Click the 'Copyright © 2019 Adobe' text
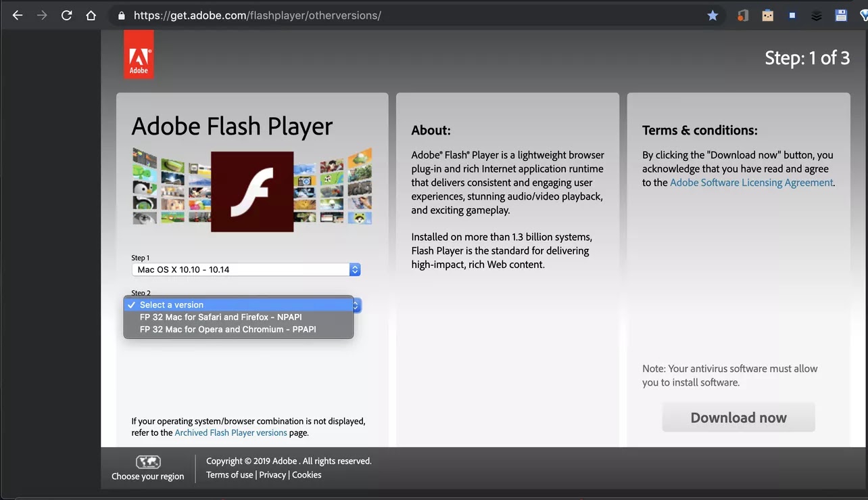Viewport: 868px width, 500px height. 251,461
